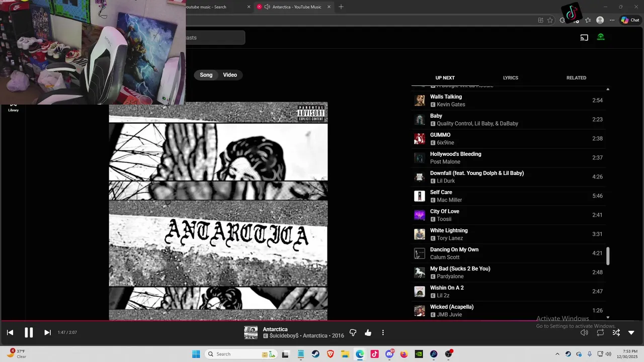Pause the playing song
The height and width of the screenshot is (362, 644).
29,332
